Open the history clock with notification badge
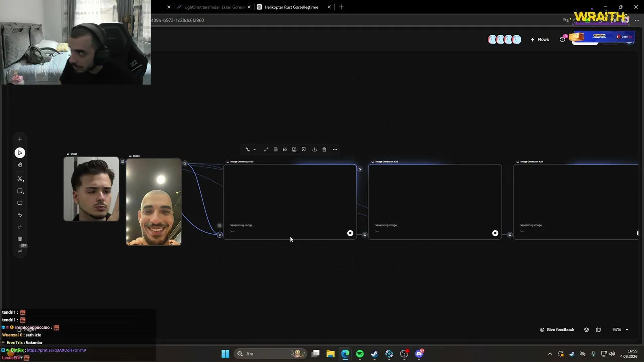Screen dimensions: 644x362 coord(562,39)
